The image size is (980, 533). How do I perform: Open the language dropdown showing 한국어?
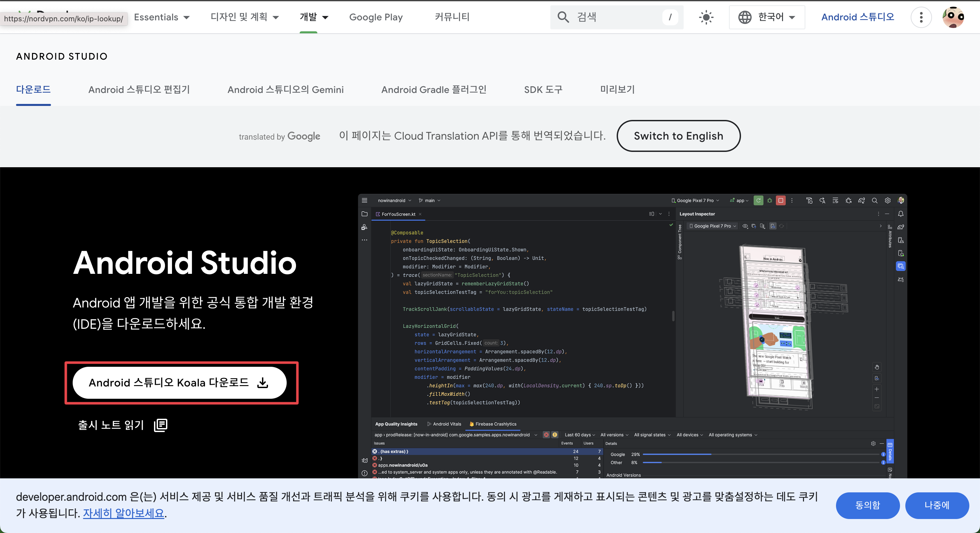767,17
